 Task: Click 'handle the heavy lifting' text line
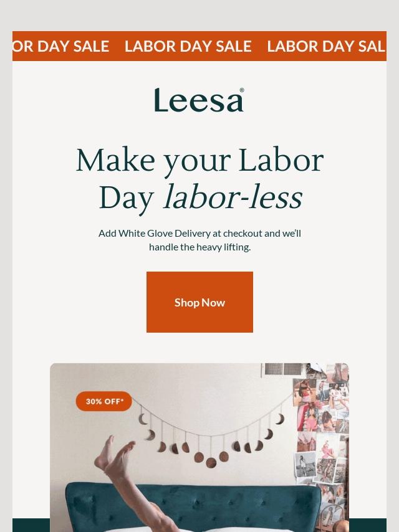[x=199, y=247]
